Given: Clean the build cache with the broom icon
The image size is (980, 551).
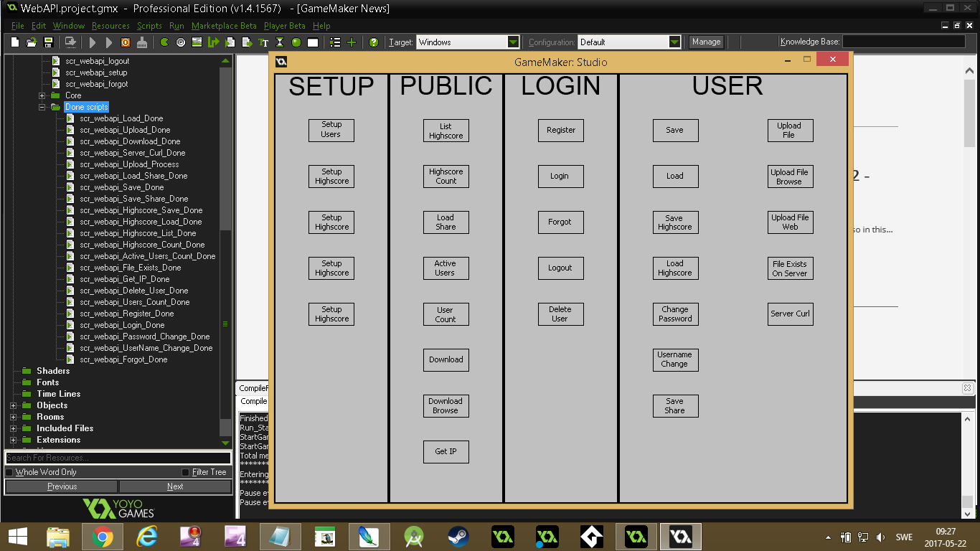Looking at the screenshot, I should pos(142,42).
